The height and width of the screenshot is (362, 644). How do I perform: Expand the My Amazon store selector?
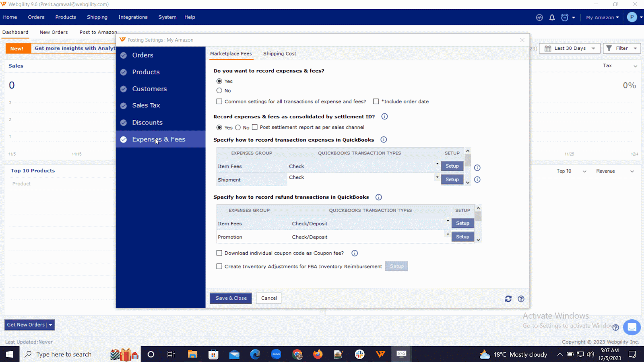[603, 17]
